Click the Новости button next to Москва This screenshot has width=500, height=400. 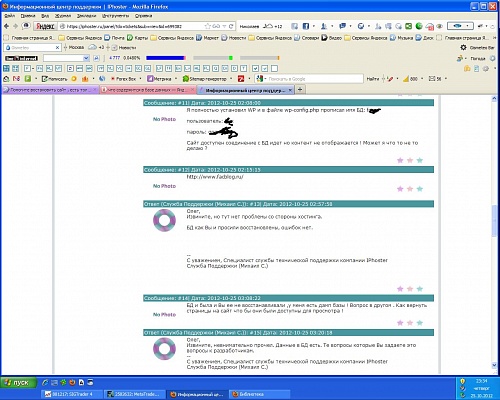[124, 48]
